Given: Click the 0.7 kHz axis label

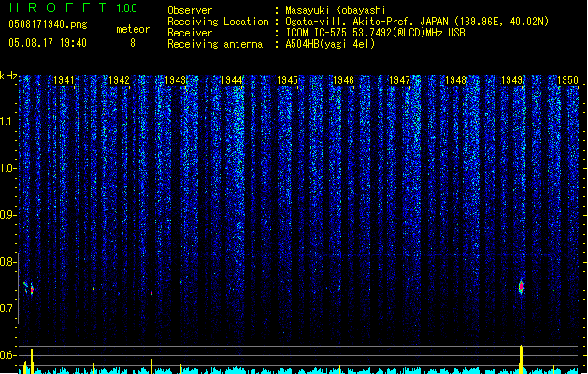Looking at the screenshot, I should pos(7,309).
